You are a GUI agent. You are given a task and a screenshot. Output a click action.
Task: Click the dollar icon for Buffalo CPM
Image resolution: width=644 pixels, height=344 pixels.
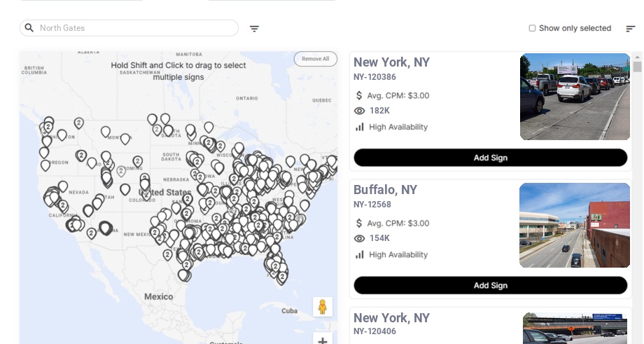pyautogui.click(x=359, y=223)
